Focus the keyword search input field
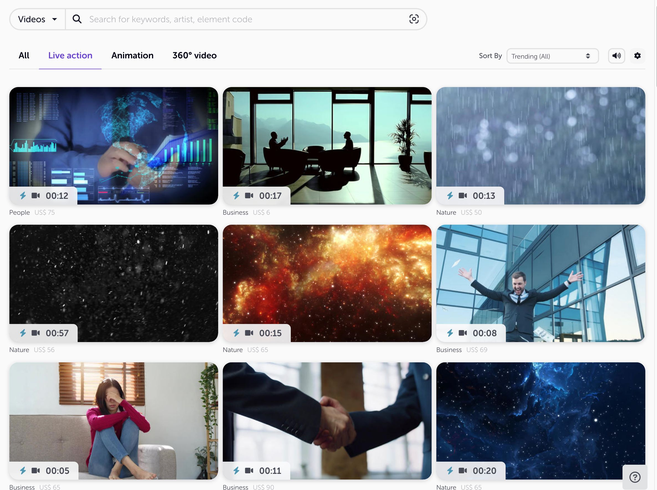Screen dimensions: 657x490 point(245,19)
